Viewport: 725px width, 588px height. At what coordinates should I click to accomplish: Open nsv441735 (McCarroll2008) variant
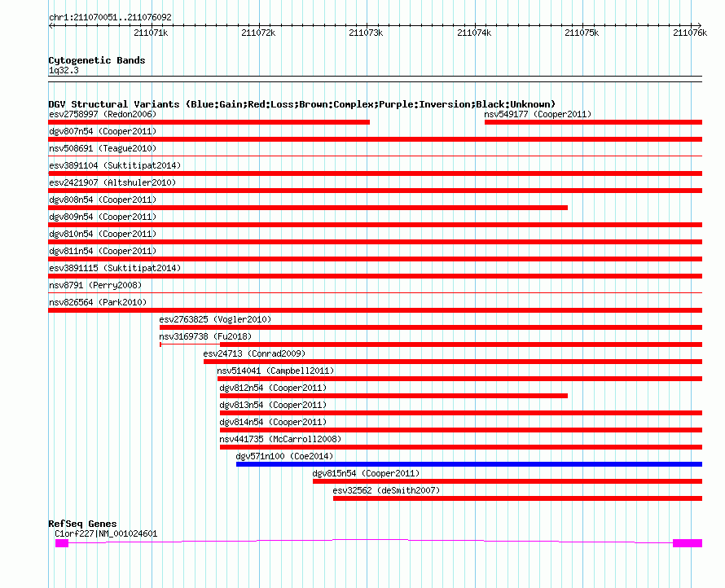click(x=280, y=439)
